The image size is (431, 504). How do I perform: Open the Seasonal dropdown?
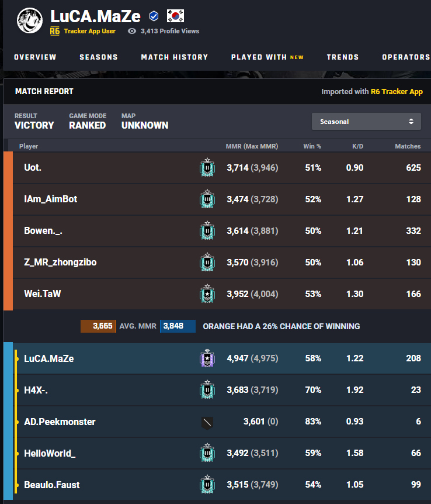tap(366, 122)
